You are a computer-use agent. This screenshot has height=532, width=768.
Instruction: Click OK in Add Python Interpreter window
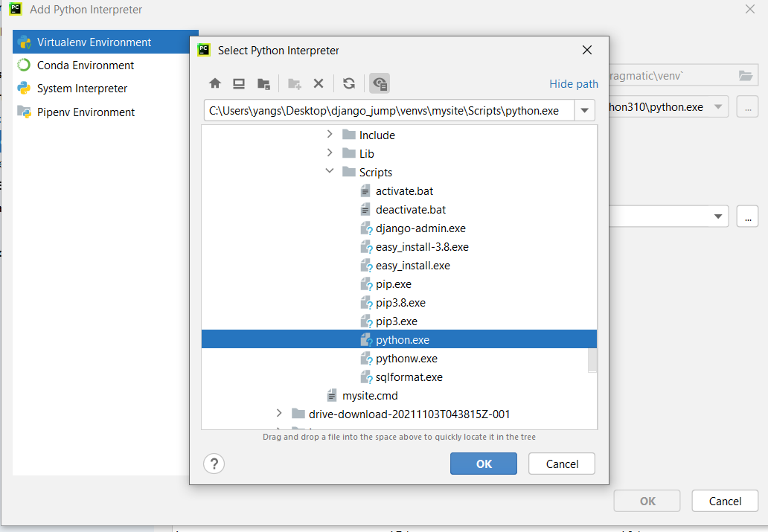[647, 501]
